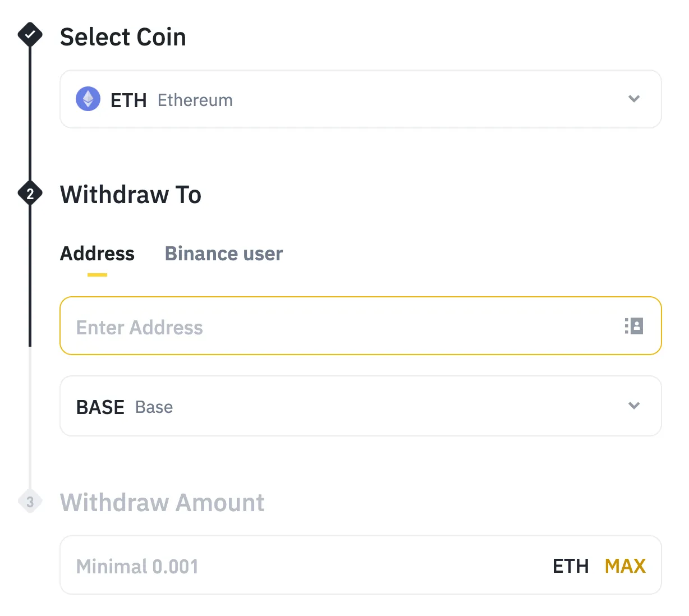Click the yellow underline below Address tab
Viewport: 689px width, 616px height.
pos(97,274)
